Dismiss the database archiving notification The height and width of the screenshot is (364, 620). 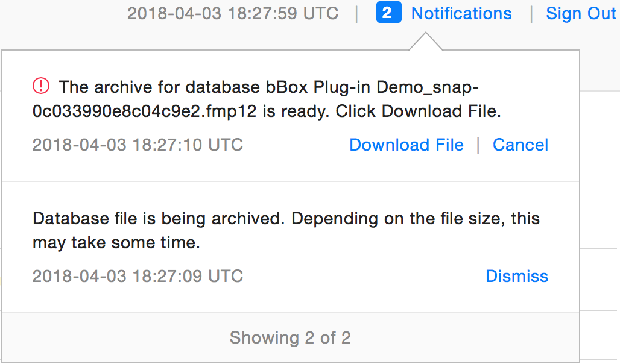tap(516, 276)
